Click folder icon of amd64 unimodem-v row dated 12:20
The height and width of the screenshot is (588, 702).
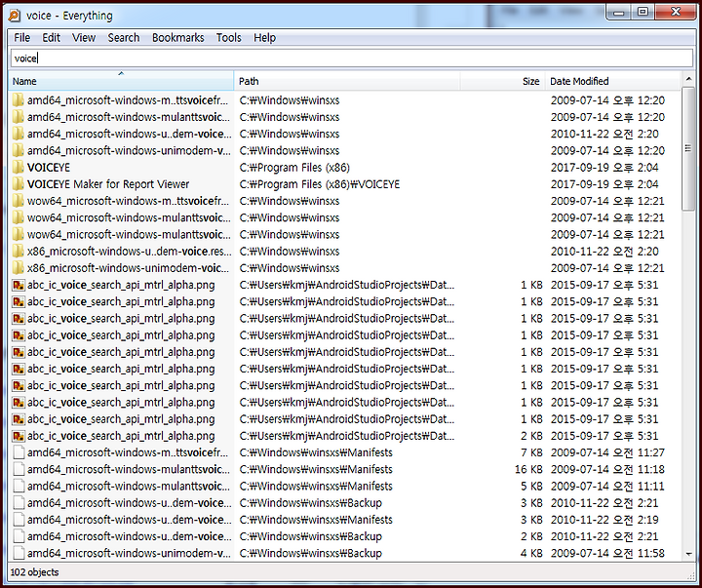point(19,150)
